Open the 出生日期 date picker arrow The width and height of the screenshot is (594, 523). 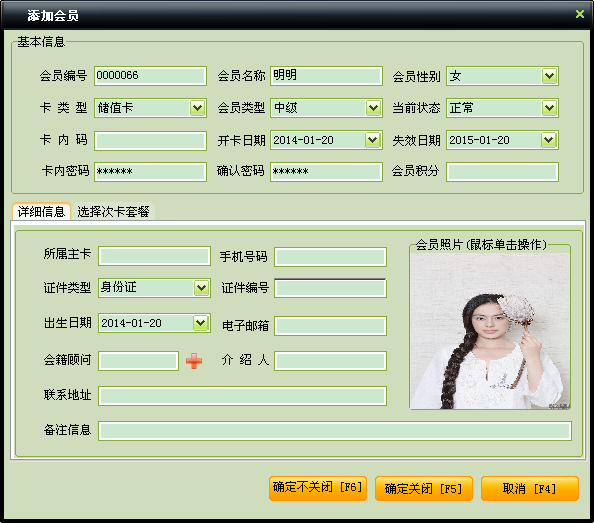201,323
